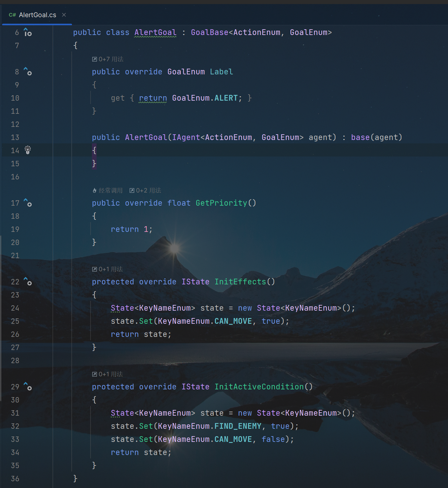Click the override gutter icon beside InitEffects method
448x488 pixels.
[28, 281]
